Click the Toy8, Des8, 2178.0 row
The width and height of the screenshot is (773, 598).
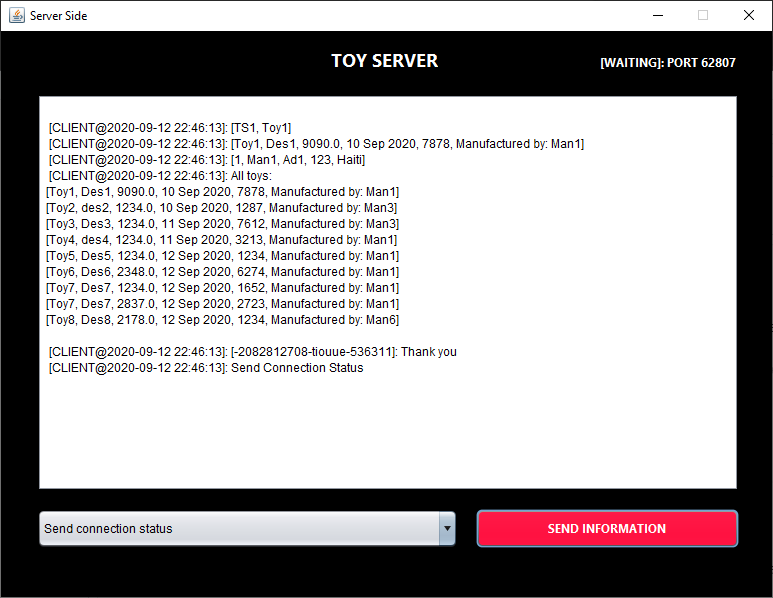tap(222, 320)
